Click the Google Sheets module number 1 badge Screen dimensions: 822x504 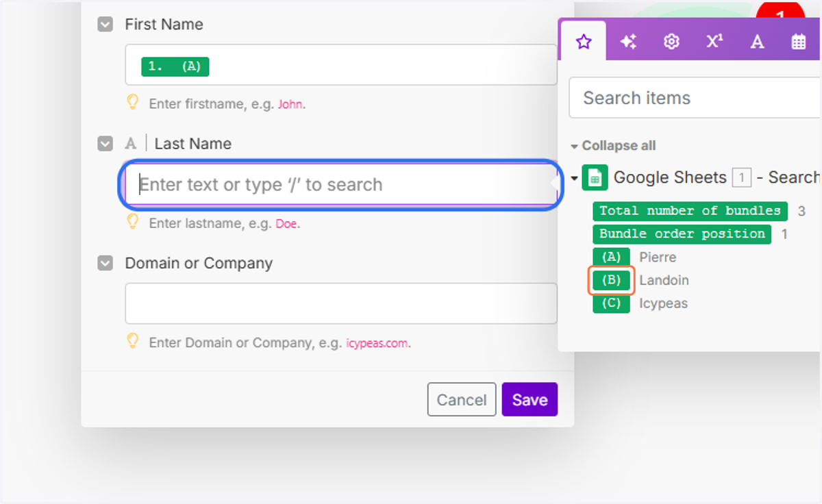[x=741, y=178]
